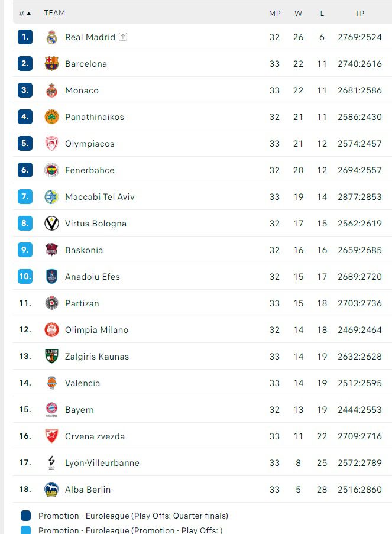Click the Maccabi Tel Aviv star logo

[52, 197]
